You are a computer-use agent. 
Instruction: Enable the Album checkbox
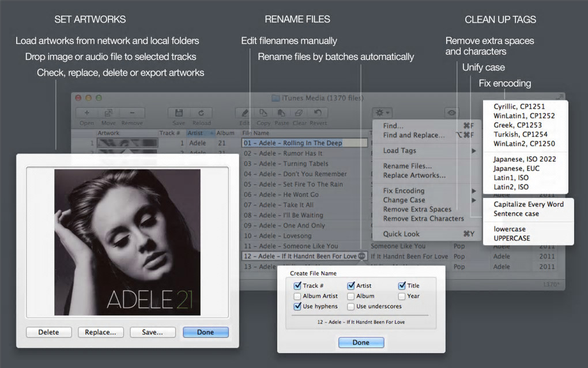[350, 296]
